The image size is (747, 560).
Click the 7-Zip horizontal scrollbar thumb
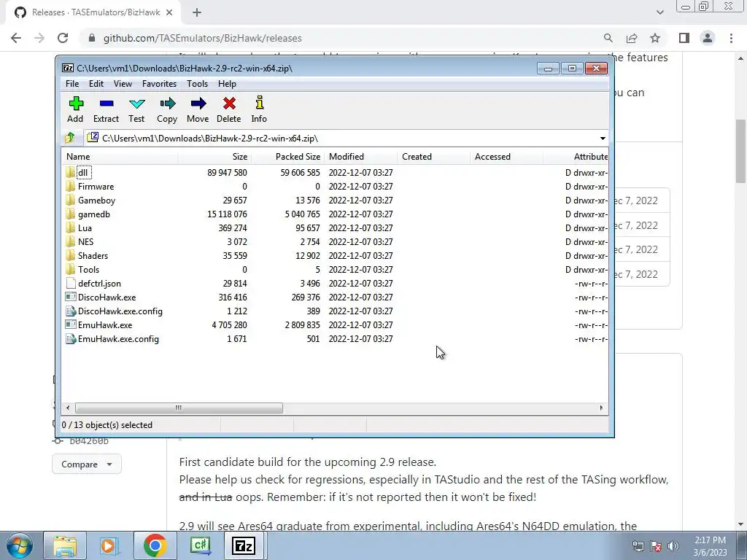click(x=179, y=408)
